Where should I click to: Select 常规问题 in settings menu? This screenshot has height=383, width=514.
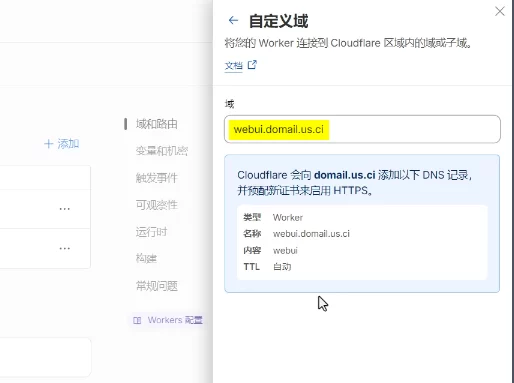157,286
